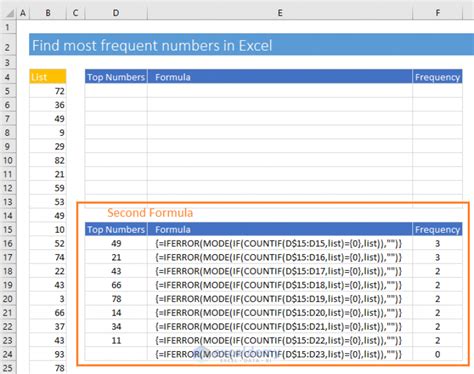This screenshot has height=374, width=474.
Task: Click 'Frequency' header in row 15
Action: click(437, 229)
